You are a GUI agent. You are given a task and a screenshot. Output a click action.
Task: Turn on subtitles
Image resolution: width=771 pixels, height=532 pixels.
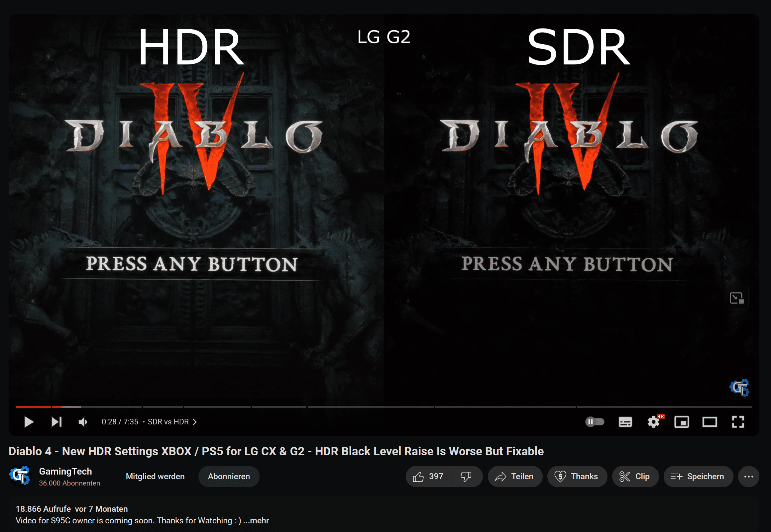(x=625, y=422)
